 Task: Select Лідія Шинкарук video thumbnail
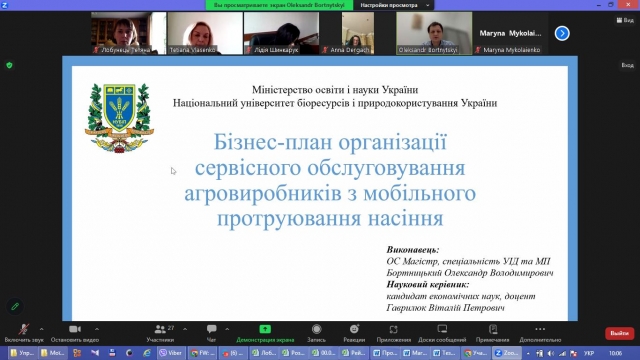pyautogui.click(x=281, y=33)
